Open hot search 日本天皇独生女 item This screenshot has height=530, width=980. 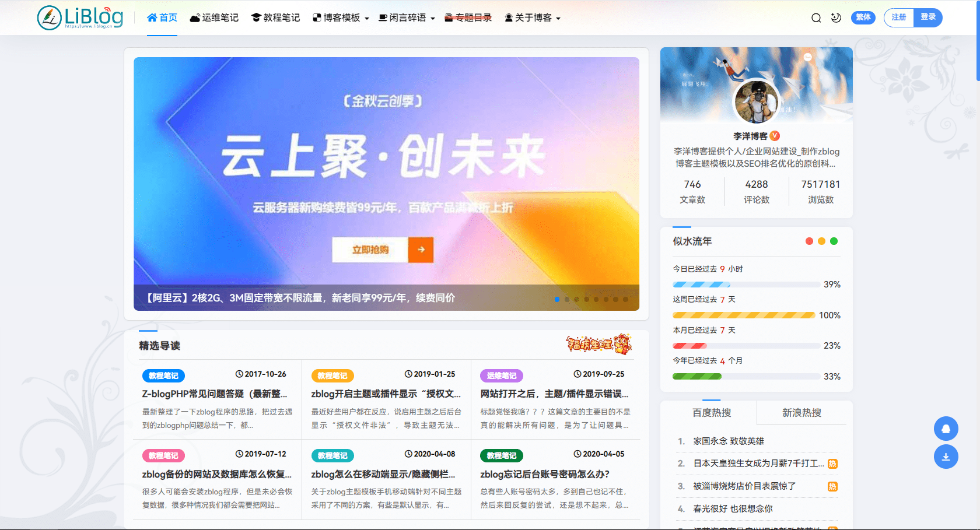pyautogui.click(x=758, y=464)
